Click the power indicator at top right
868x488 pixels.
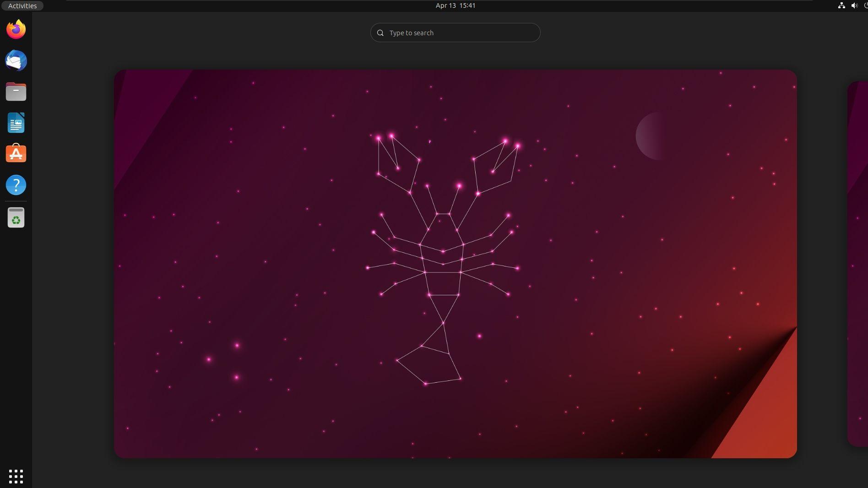point(865,5)
